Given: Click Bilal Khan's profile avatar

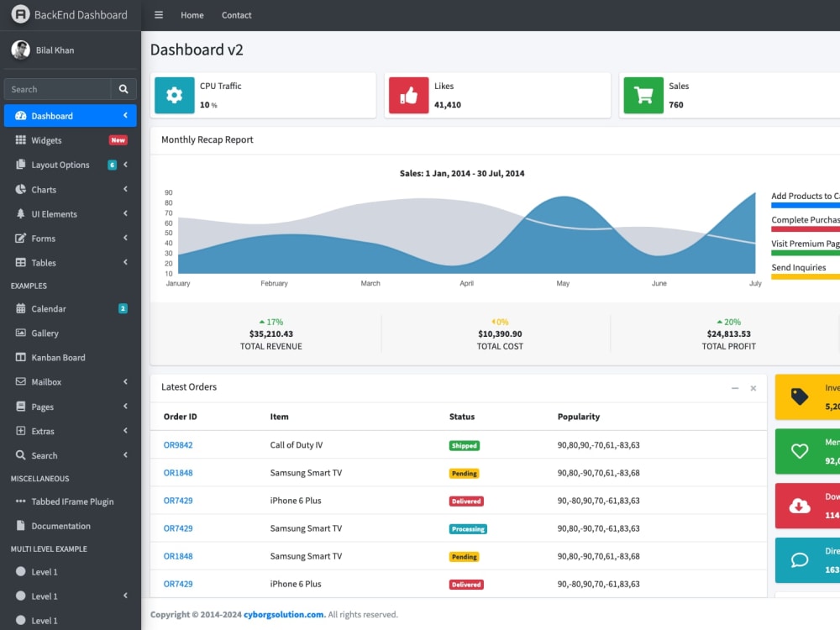Looking at the screenshot, I should point(21,50).
